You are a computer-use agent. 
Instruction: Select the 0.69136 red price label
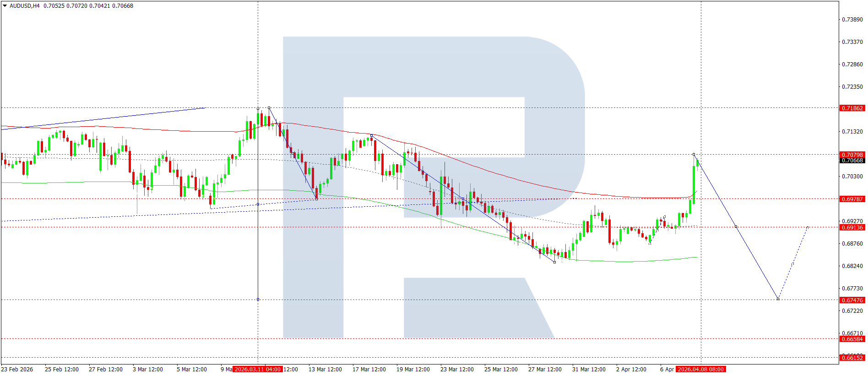coord(852,228)
